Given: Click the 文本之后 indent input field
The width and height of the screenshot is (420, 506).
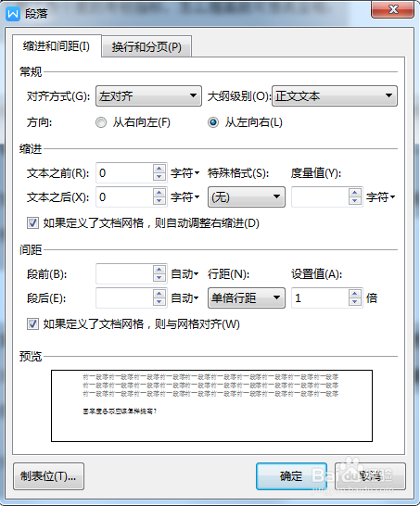Looking at the screenshot, I should [x=124, y=196].
